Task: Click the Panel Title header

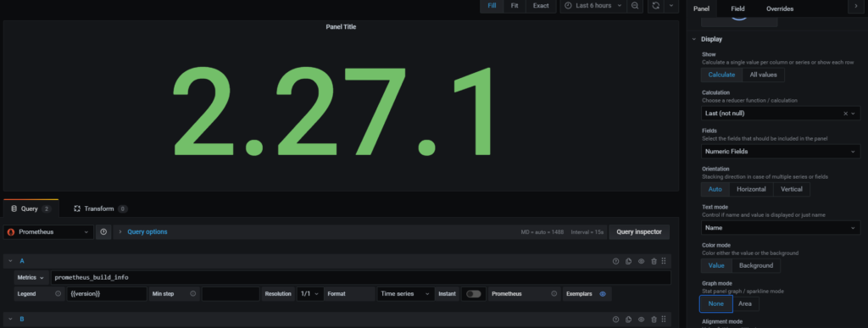Action: coord(341,26)
